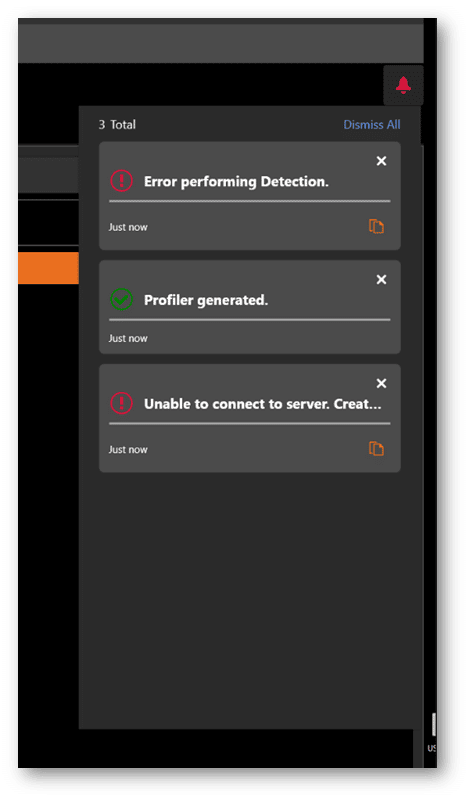The image size is (470, 801).
Task: Close the Error performing Detection notification
Action: pyautogui.click(x=381, y=161)
